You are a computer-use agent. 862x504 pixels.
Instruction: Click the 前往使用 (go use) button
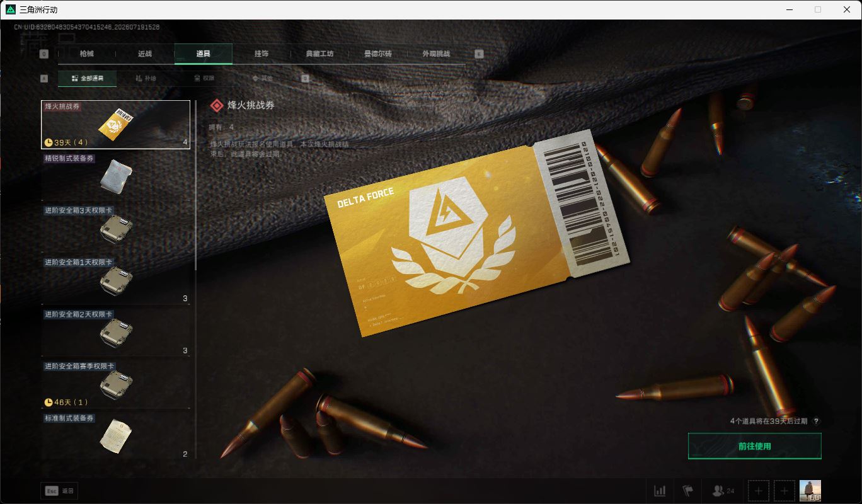pyautogui.click(x=755, y=446)
